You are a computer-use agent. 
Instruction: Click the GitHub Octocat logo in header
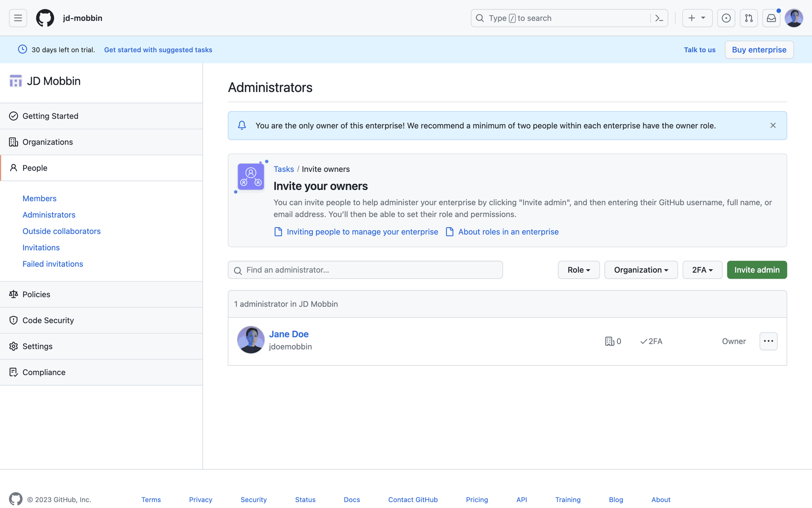coord(45,18)
